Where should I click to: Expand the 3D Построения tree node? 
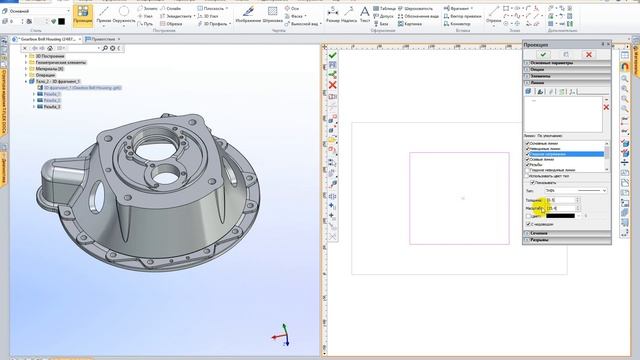click(26, 56)
